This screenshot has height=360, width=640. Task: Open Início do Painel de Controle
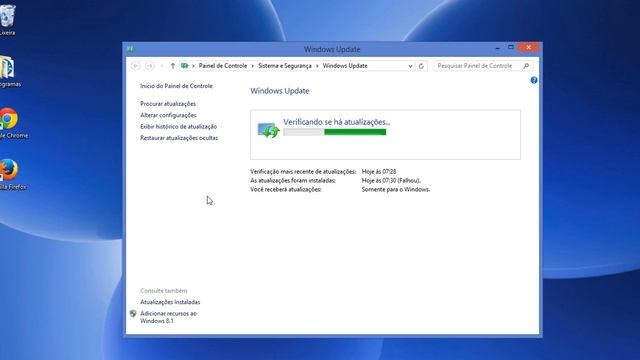coord(176,86)
